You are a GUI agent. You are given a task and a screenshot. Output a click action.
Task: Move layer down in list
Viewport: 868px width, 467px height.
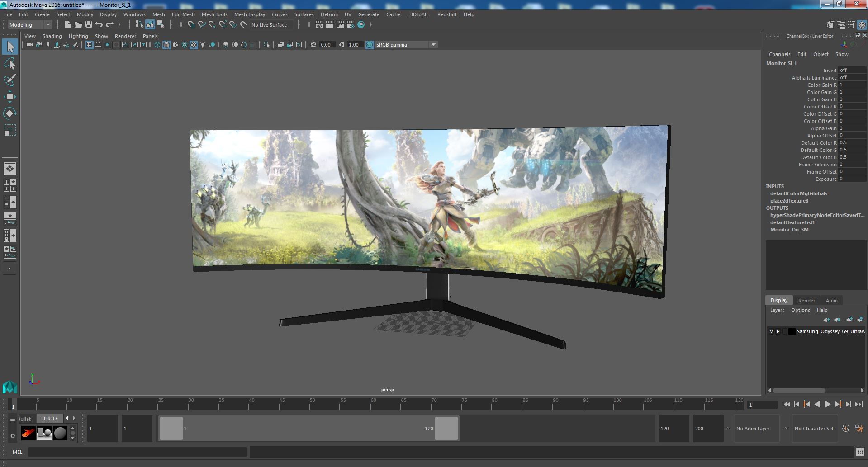837,320
